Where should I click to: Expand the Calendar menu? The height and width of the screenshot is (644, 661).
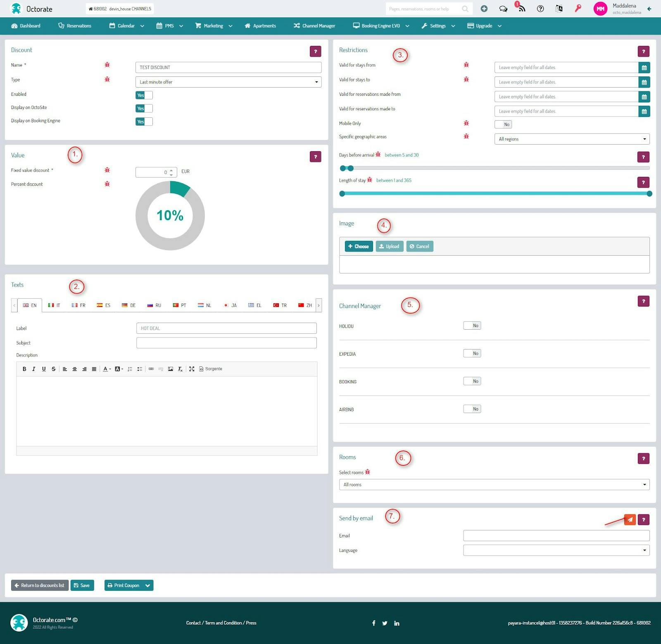pos(126,26)
